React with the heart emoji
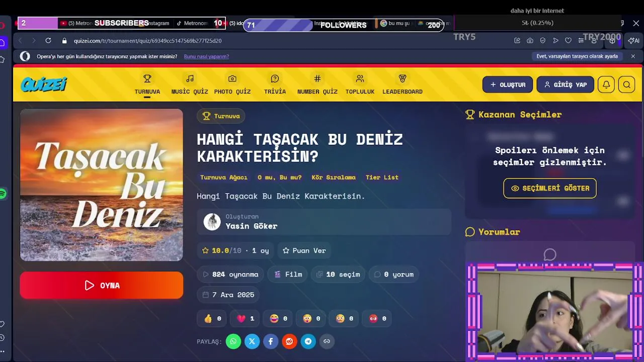Image resolution: width=644 pixels, height=362 pixels. click(x=246, y=318)
